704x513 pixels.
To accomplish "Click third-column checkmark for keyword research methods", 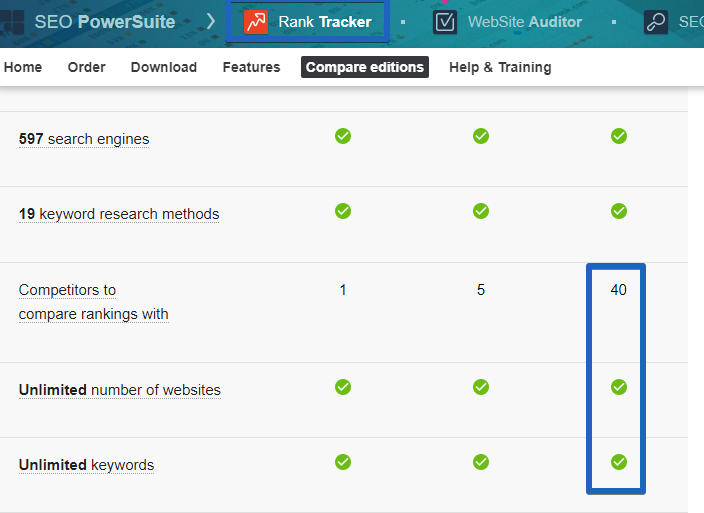I will tap(619, 211).
